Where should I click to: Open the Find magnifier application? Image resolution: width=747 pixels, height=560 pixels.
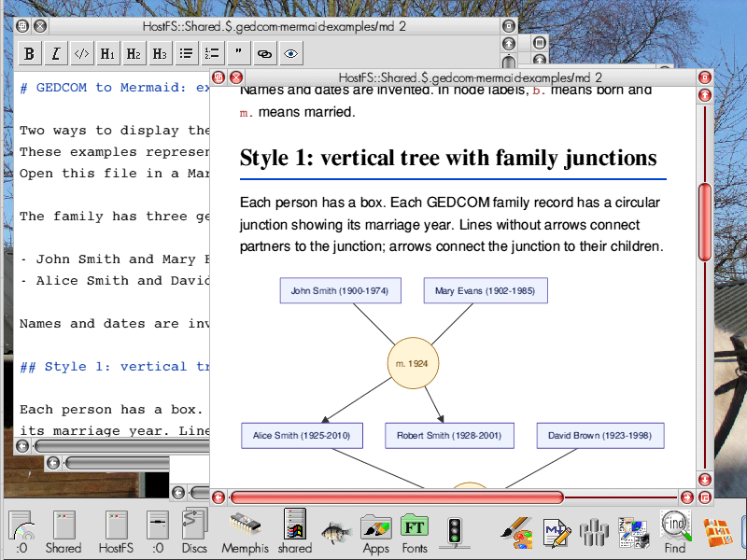click(675, 532)
